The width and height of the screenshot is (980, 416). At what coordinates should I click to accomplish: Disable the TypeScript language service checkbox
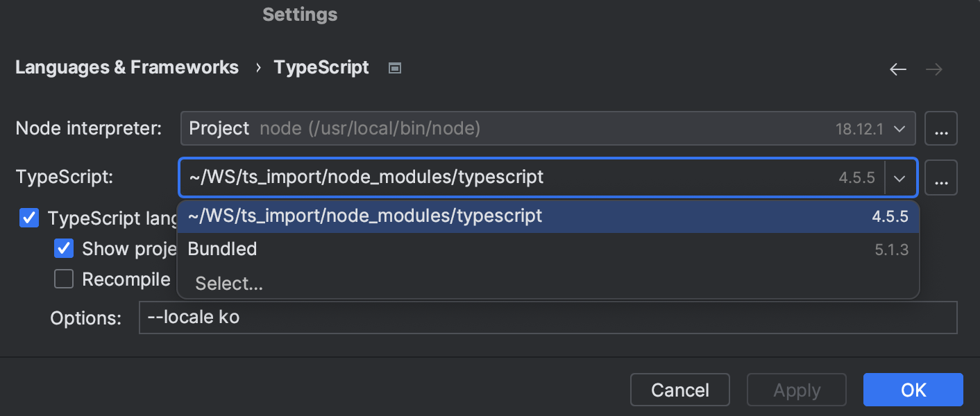click(28, 218)
